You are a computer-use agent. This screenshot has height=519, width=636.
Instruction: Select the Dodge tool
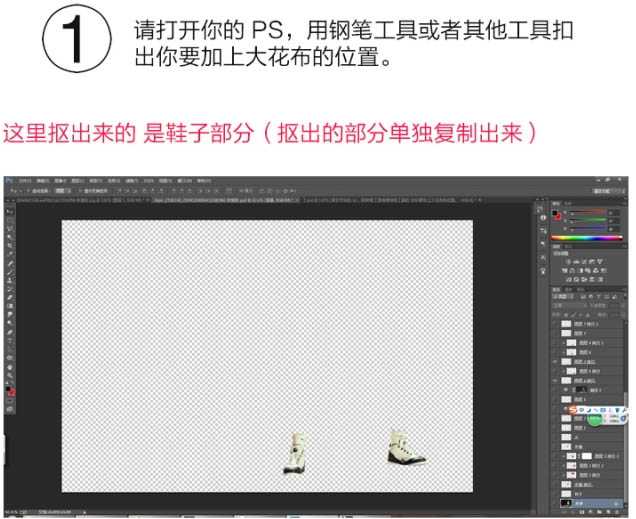[11, 322]
